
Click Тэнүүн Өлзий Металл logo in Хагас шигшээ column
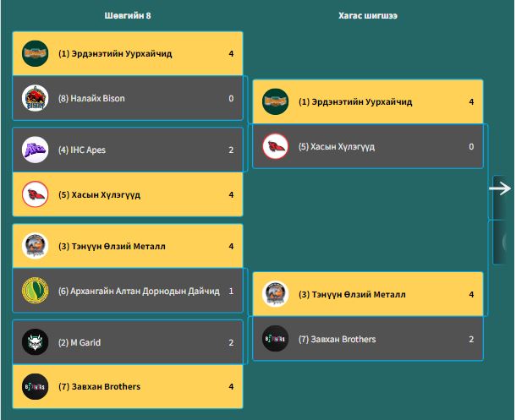tap(276, 295)
